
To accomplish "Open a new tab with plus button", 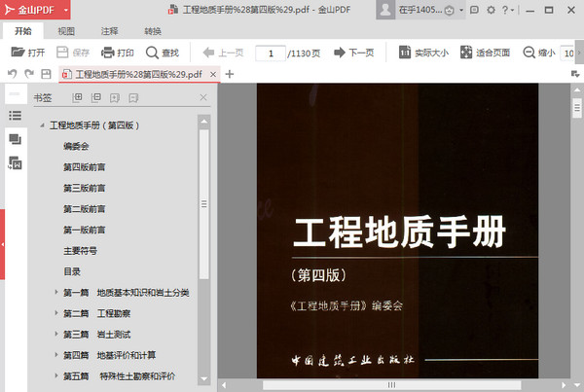I will pyautogui.click(x=230, y=74).
